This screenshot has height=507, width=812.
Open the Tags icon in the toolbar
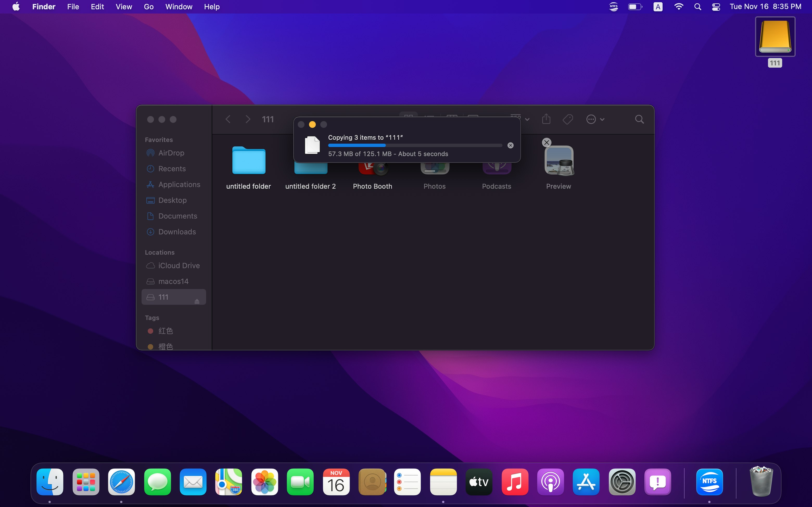(x=567, y=119)
